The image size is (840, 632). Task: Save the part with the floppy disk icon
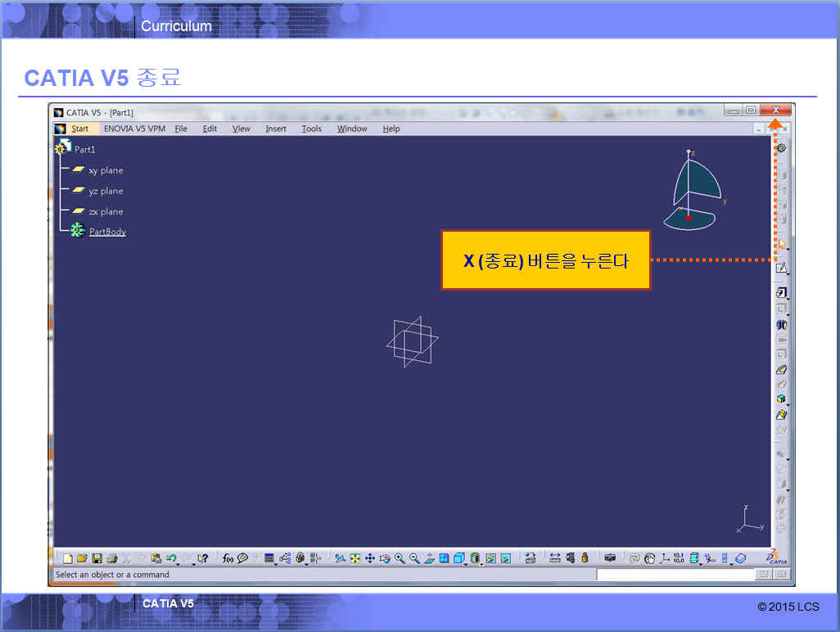[x=97, y=558]
